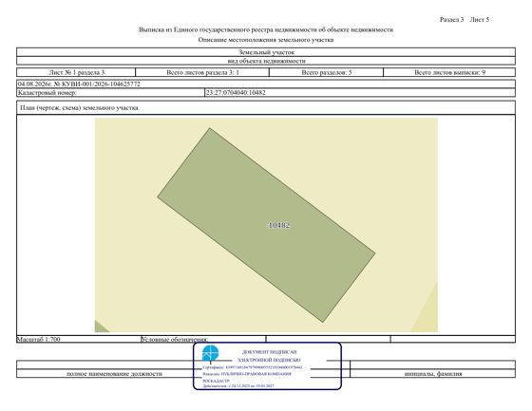Click 'ДОКУМЕНТ ПОДПИСАН' in the signature stamp

click(x=270, y=352)
